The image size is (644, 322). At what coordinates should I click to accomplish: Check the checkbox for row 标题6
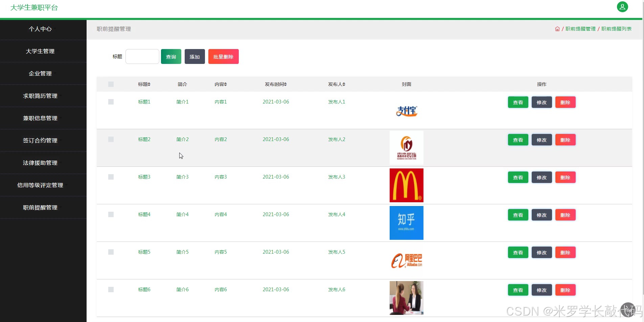coord(111,290)
